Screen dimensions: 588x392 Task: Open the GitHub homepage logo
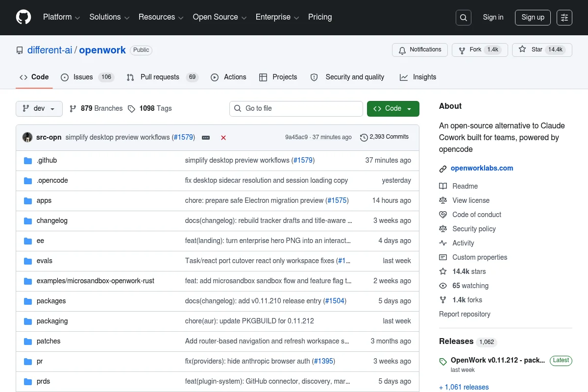24,17
